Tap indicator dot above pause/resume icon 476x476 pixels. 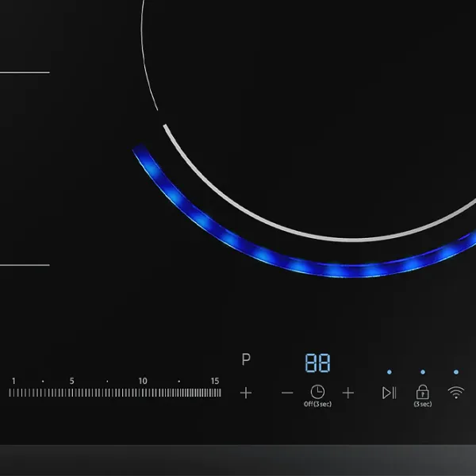point(389,371)
